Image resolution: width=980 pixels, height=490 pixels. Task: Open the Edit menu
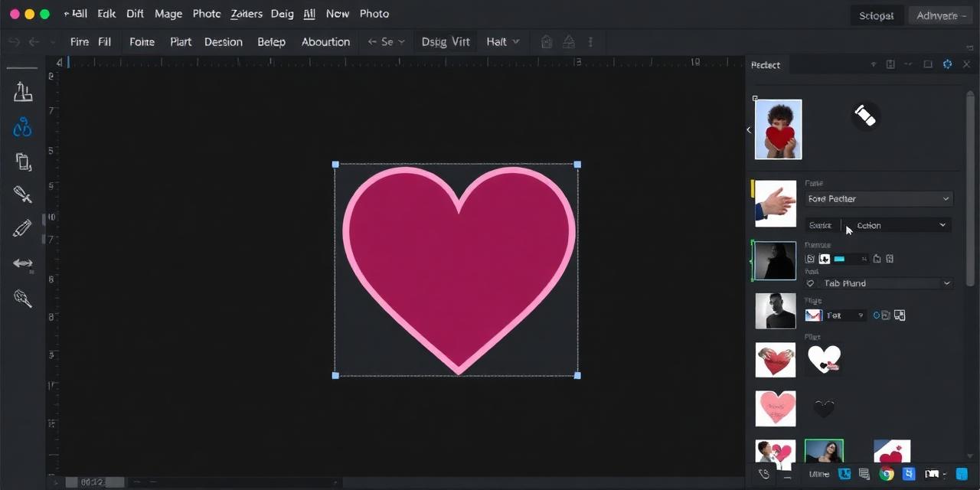click(106, 14)
